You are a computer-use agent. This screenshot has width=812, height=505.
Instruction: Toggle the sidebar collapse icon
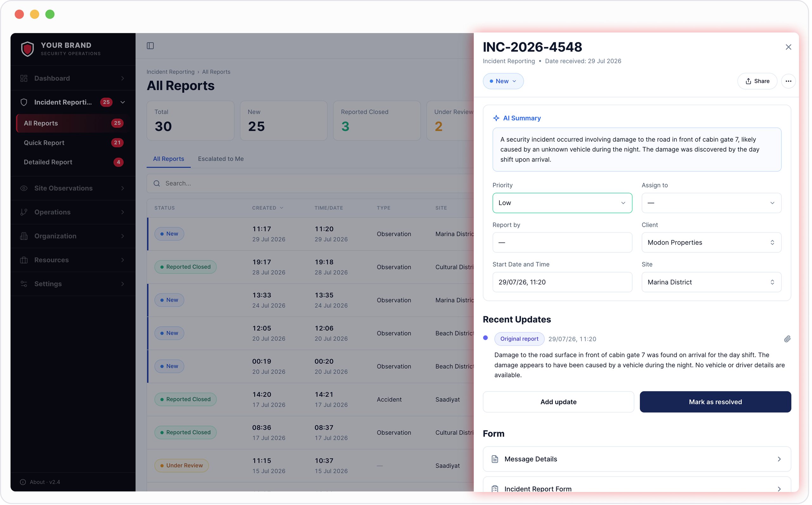[150, 46]
